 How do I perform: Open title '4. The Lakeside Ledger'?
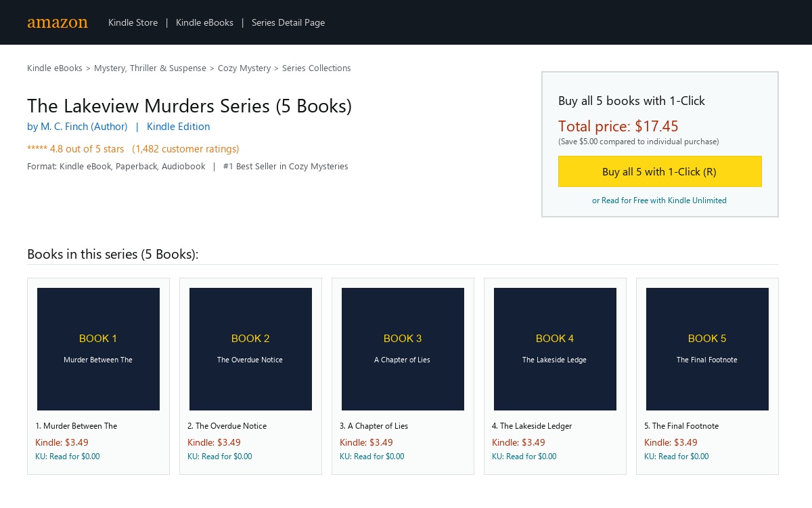pyautogui.click(x=532, y=426)
